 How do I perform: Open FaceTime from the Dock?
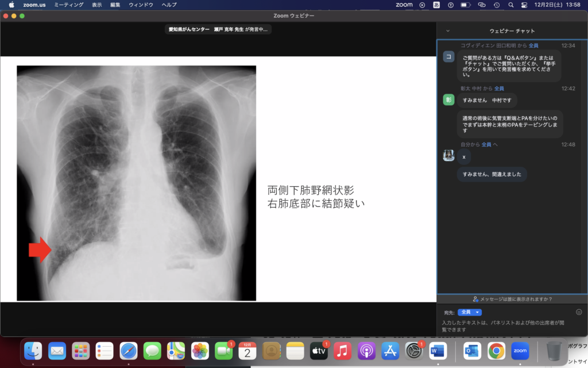pos(223,350)
